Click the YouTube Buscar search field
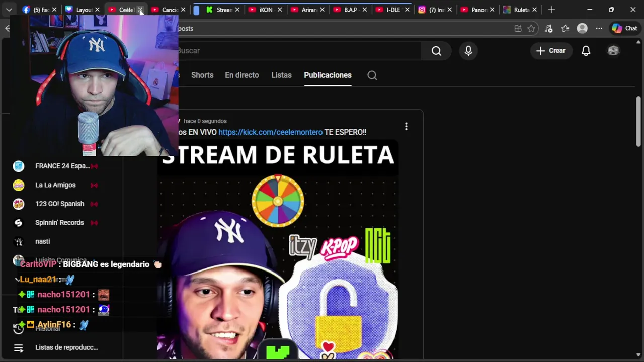 tap(299, 51)
